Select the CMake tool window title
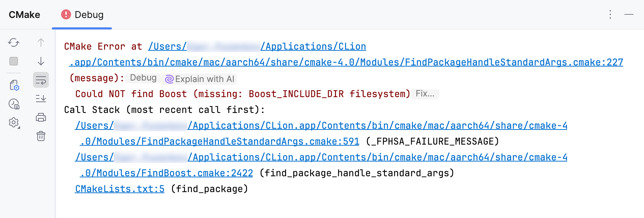 [x=24, y=15]
